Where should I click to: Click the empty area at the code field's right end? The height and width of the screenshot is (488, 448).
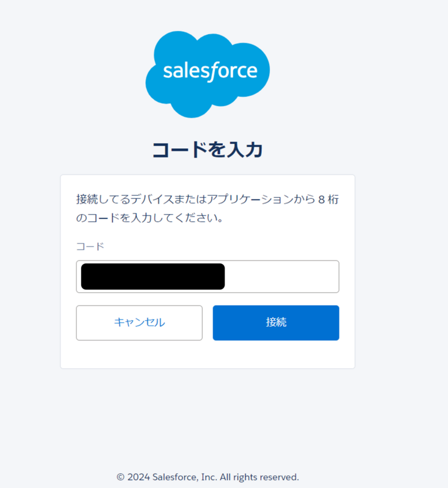point(293,276)
